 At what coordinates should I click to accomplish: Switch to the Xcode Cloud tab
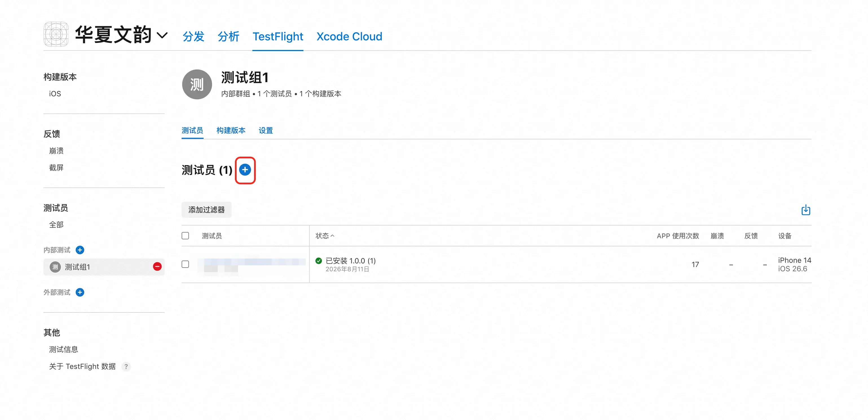(x=349, y=36)
